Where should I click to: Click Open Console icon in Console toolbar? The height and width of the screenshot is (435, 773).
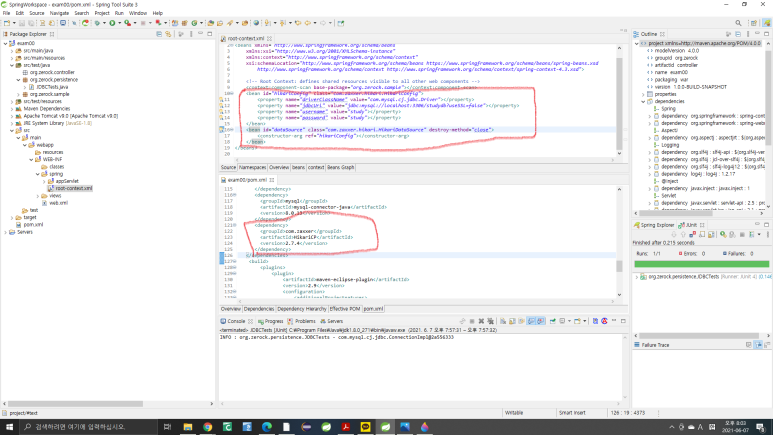(577, 321)
